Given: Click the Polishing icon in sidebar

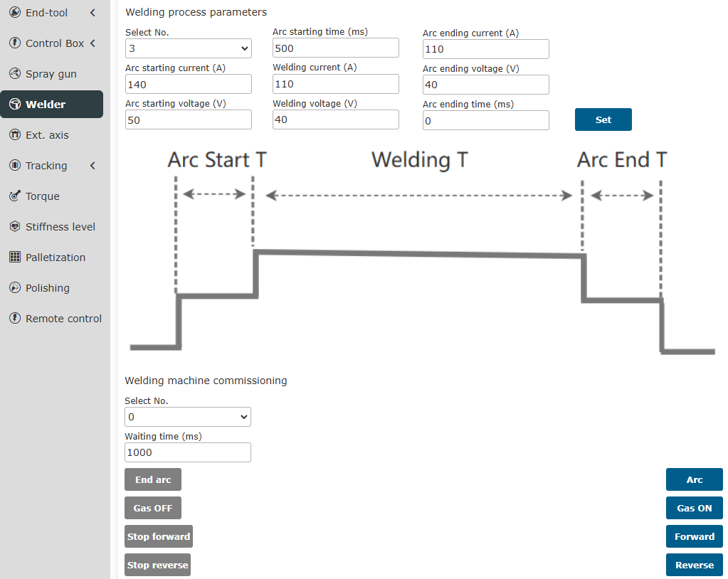Looking at the screenshot, I should click(14, 288).
